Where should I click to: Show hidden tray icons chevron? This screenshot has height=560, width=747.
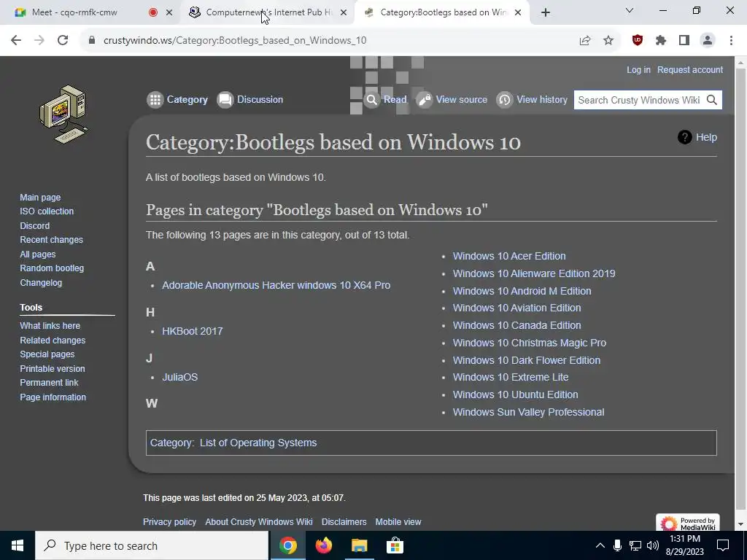tap(600, 545)
